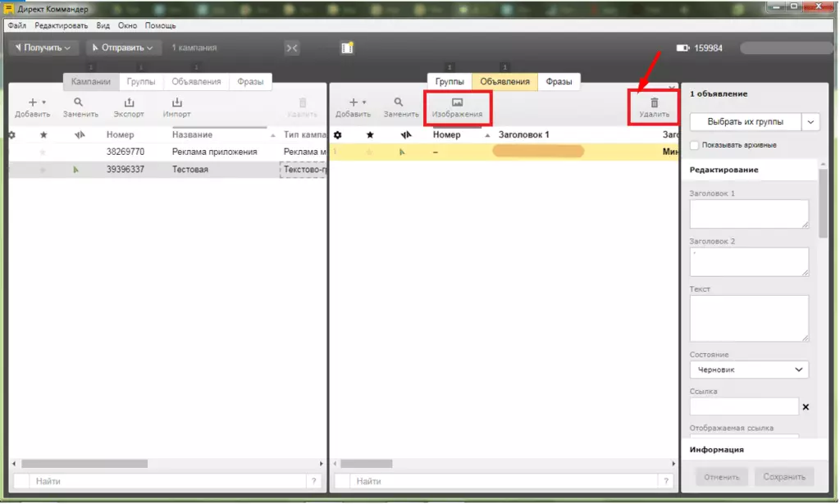Click the Выбрать их группы button
The width and height of the screenshot is (840, 504).
pos(745,122)
